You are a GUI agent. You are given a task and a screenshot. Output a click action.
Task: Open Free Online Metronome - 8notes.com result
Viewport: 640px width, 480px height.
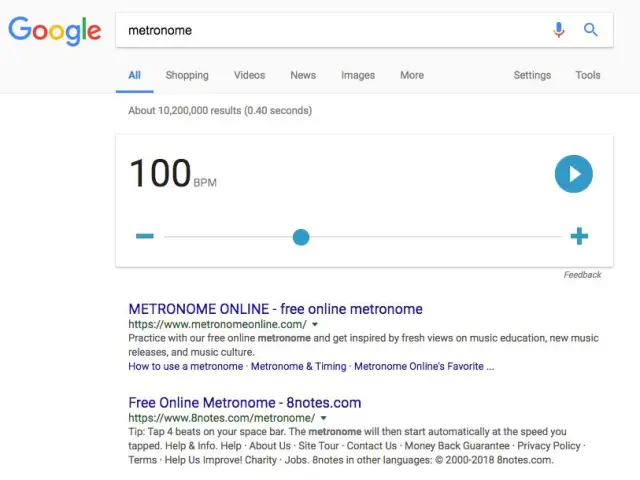tap(244, 403)
